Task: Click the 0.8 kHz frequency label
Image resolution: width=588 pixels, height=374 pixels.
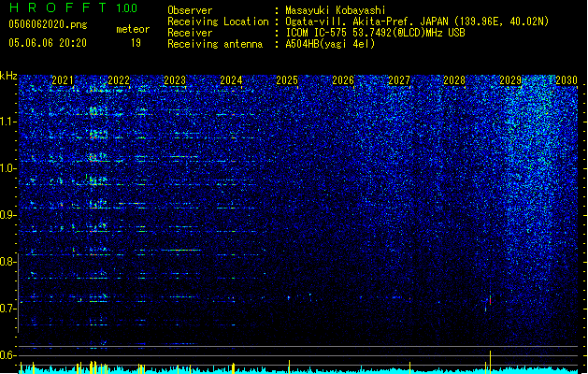Action: [8, 262]
